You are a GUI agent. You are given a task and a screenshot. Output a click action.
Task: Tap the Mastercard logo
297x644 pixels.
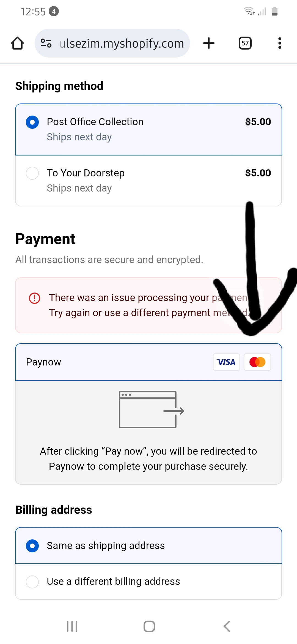[257, 362]
